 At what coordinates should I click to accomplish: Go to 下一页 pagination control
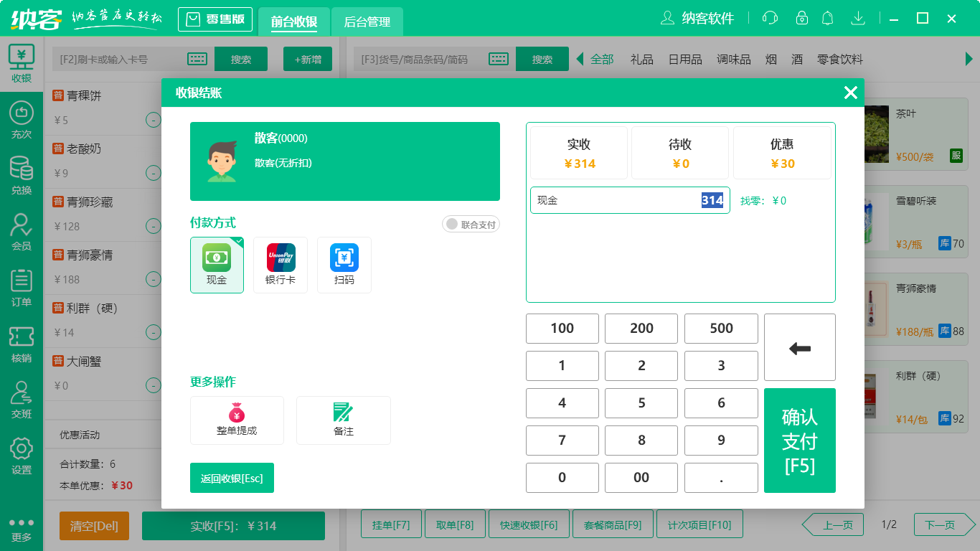tap(942, 524)
